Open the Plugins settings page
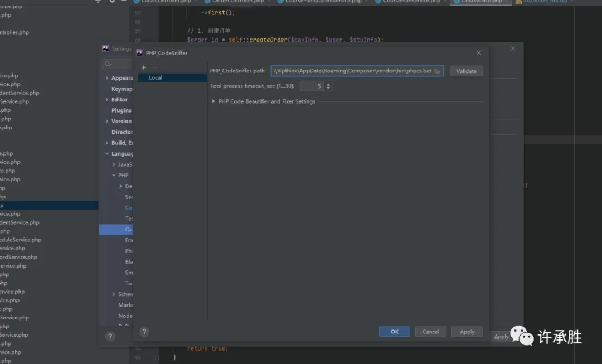This screenshot has height=364, width=602. (x=122, y=110)
